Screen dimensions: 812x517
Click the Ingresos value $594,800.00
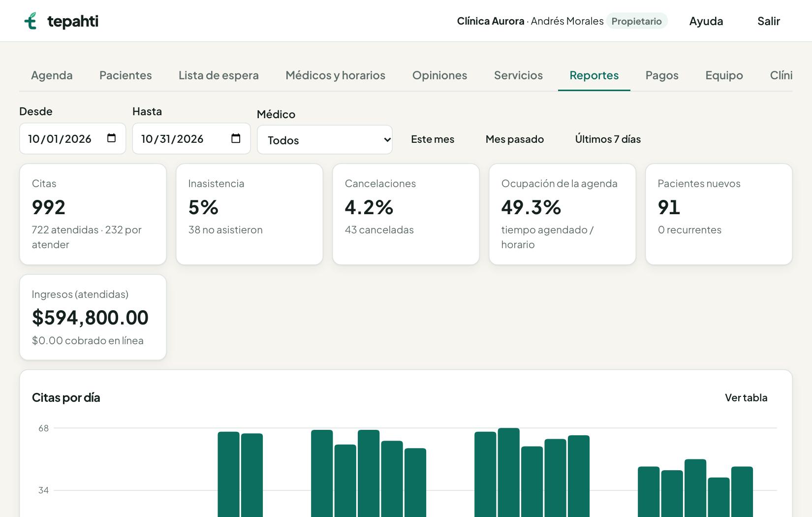tap(90, 318)
